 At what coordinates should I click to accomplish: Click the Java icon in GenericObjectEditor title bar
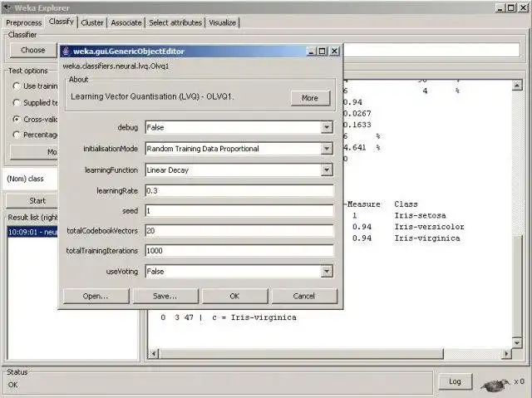pyautogui.click(x=66, y=52)
